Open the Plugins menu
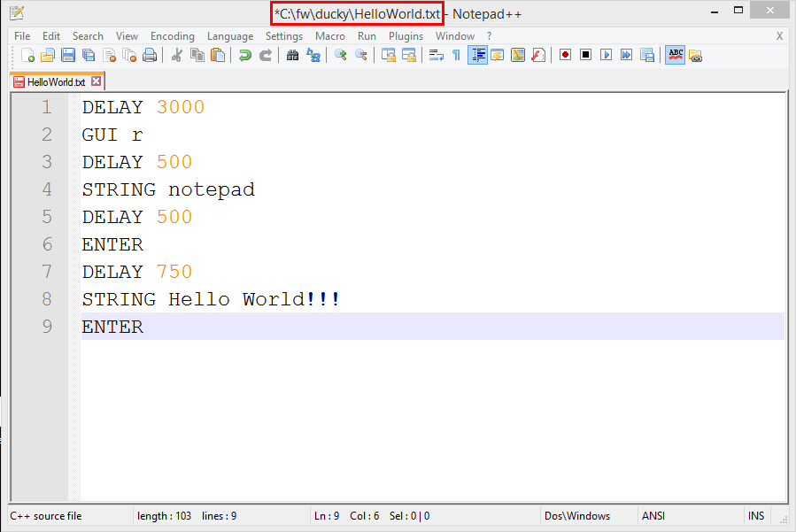The height and width of the screenshot is (532, 796). (406, 36)
